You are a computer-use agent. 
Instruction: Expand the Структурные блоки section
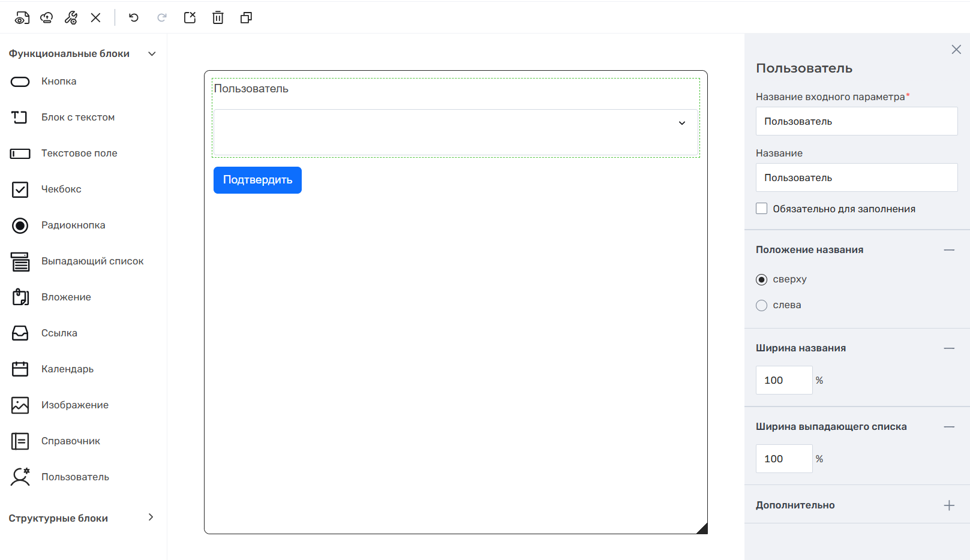151,517
